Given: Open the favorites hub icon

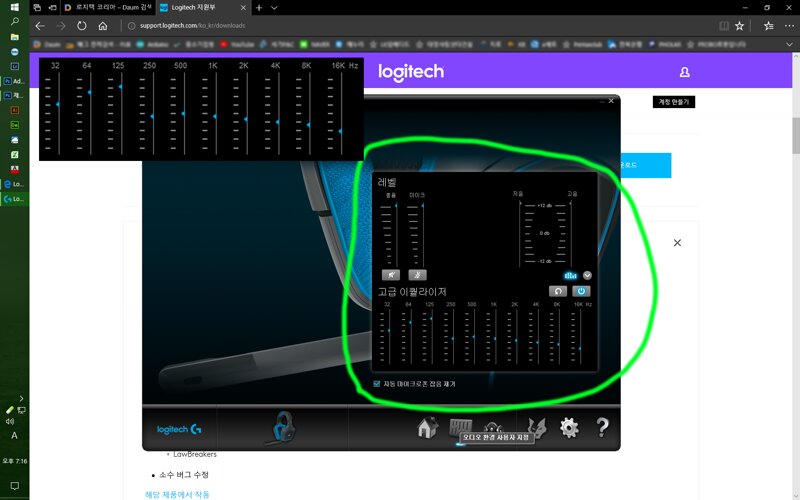Looking at the screenshot, I should click(768, 26).
